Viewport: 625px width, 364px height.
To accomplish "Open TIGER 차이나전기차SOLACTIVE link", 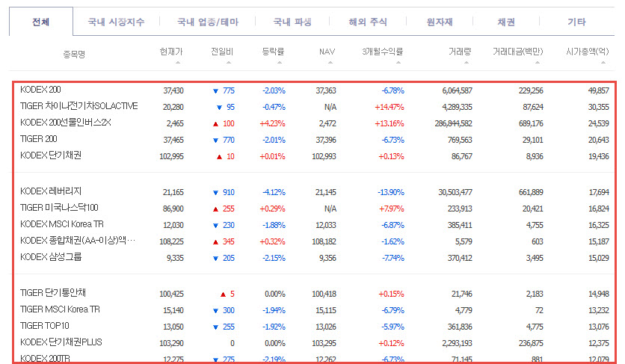I will (79, 106).
